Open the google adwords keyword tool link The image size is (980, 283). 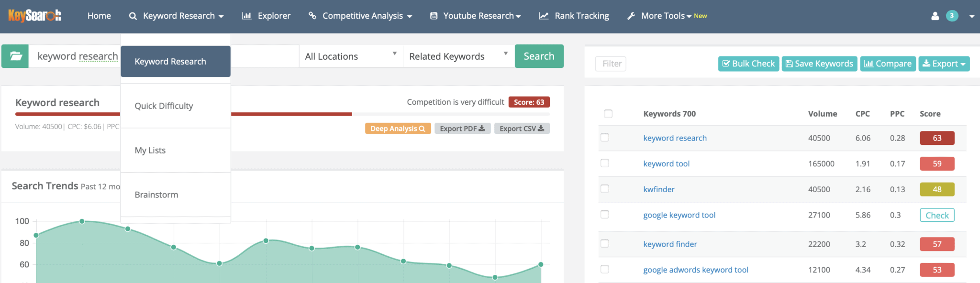click(696, 270)
